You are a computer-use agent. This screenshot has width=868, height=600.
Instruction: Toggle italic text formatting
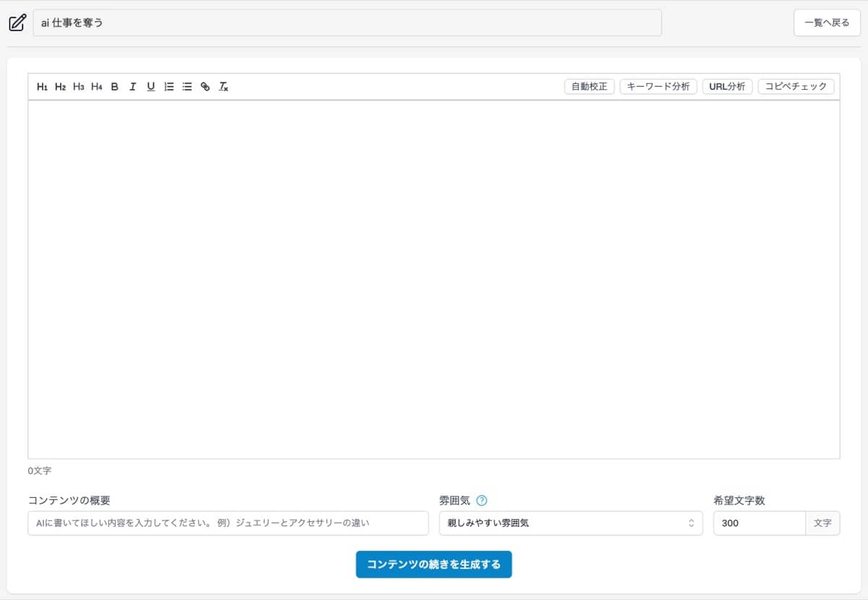pyautogui.click(x=132, y=86)
